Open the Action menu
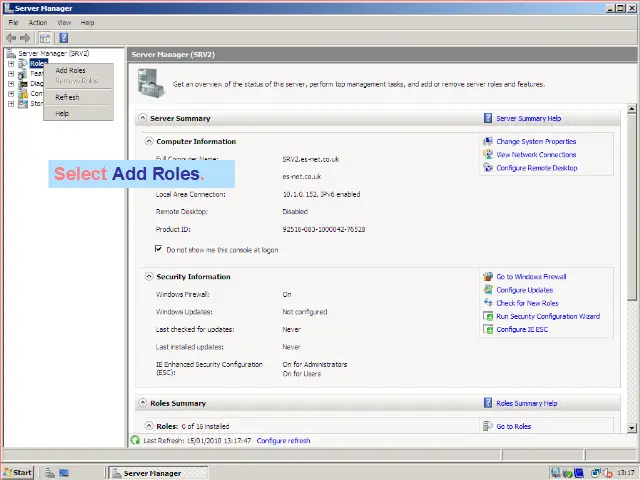Image resolution: width=640 pixels, height=480 pixels. (38, 22)
